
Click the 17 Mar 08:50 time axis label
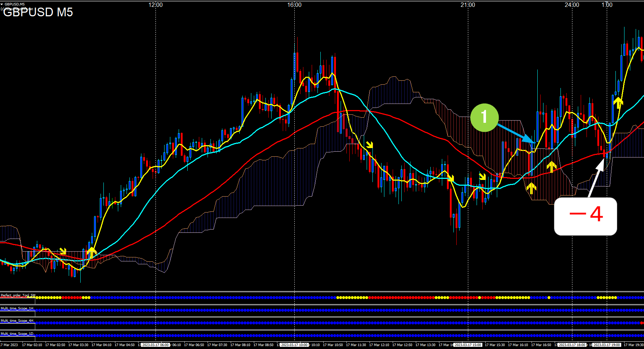[264, 345]
